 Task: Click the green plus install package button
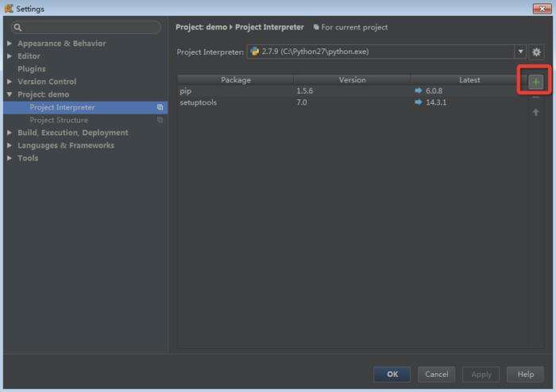(x=535, y=83)
